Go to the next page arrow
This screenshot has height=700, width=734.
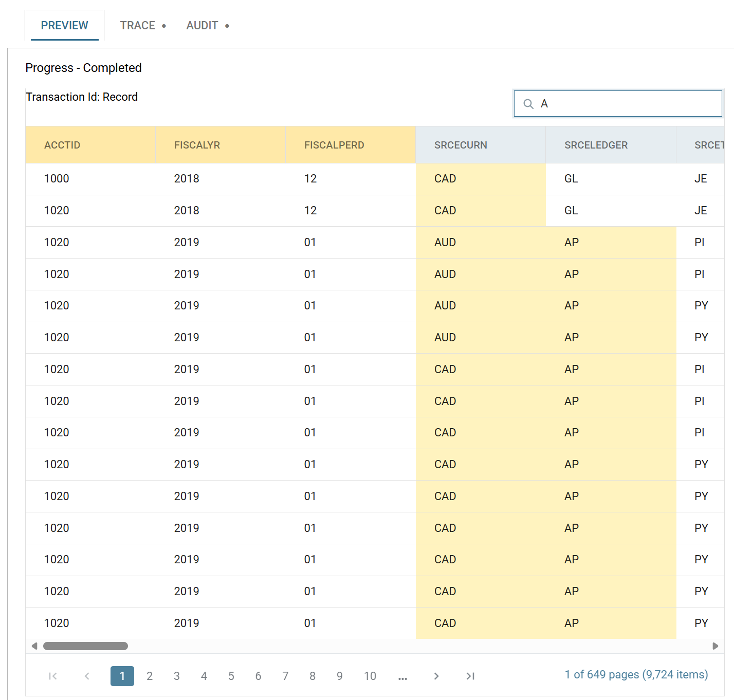tap(436, 676)
